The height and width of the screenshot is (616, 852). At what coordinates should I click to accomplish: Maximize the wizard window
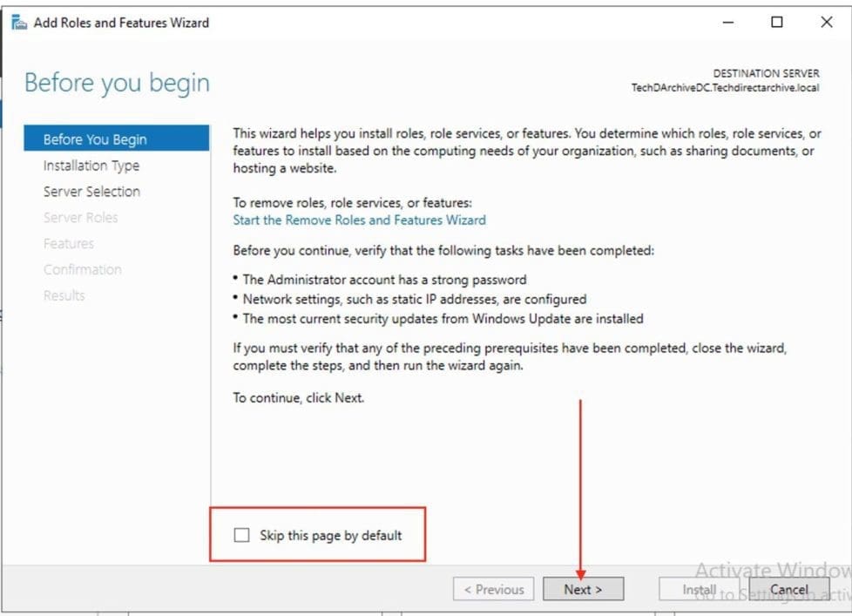777,23
